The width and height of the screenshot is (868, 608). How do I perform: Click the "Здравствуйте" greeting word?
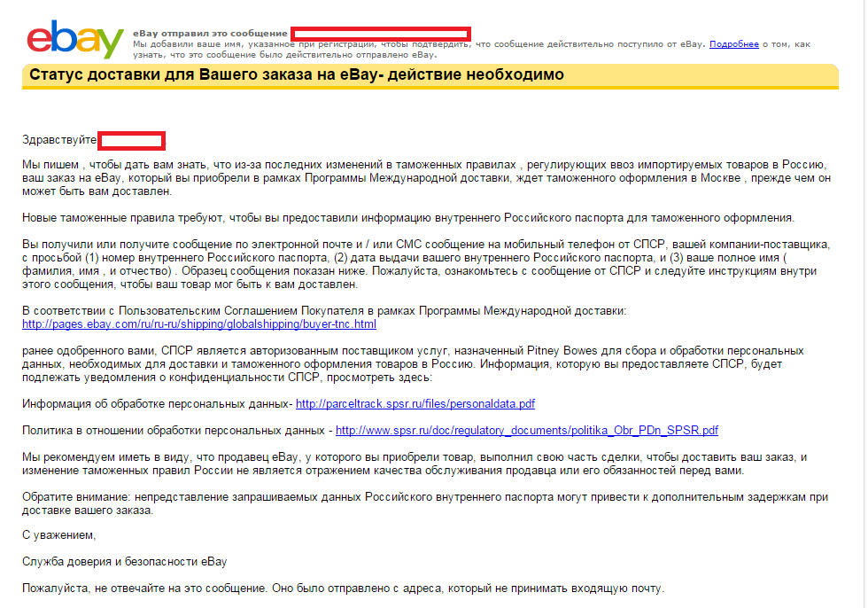click(59, 140)
